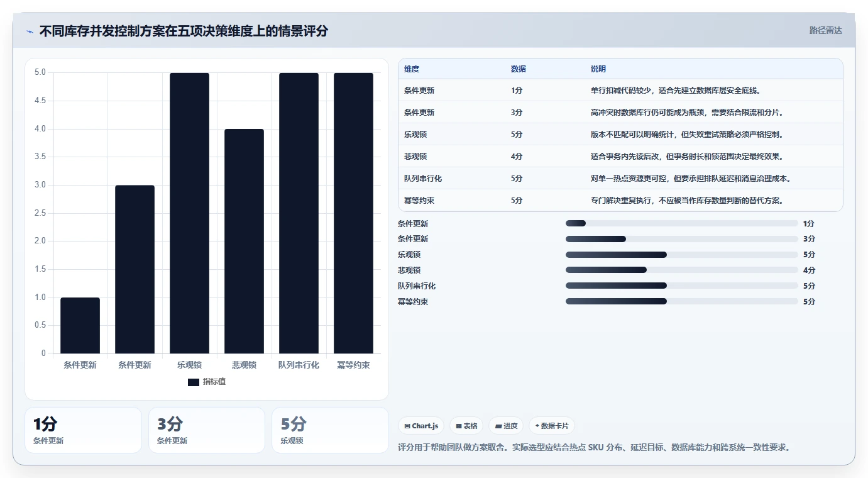
Task: Select the 数据卡片 chip
Action: pos(552,426)
